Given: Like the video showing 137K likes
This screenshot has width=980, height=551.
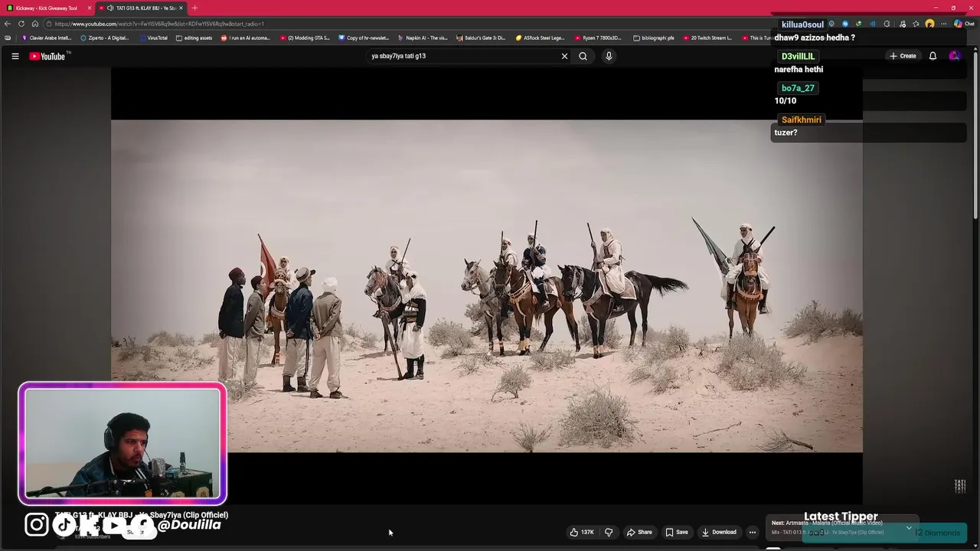Looking at the screenshot, I should [583, 532].
